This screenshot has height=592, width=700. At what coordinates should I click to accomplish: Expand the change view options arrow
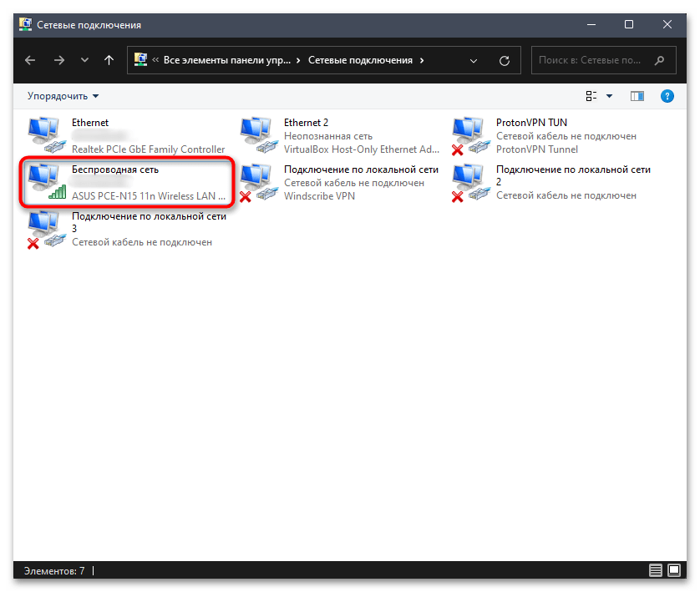coord(609,96)
